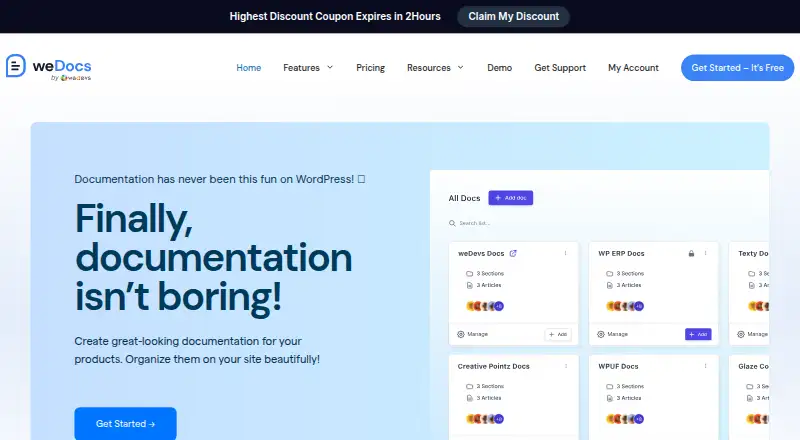Viewport: 800px width, 440px height.
Task: Go to My Account
Action: (x=633, y=68)
